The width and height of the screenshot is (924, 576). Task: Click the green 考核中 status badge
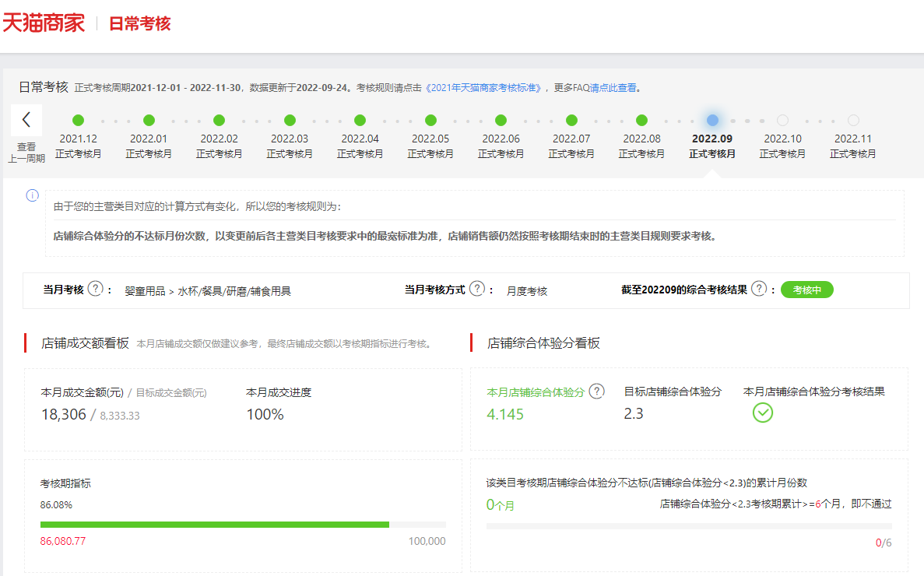(x=806, y=290)
